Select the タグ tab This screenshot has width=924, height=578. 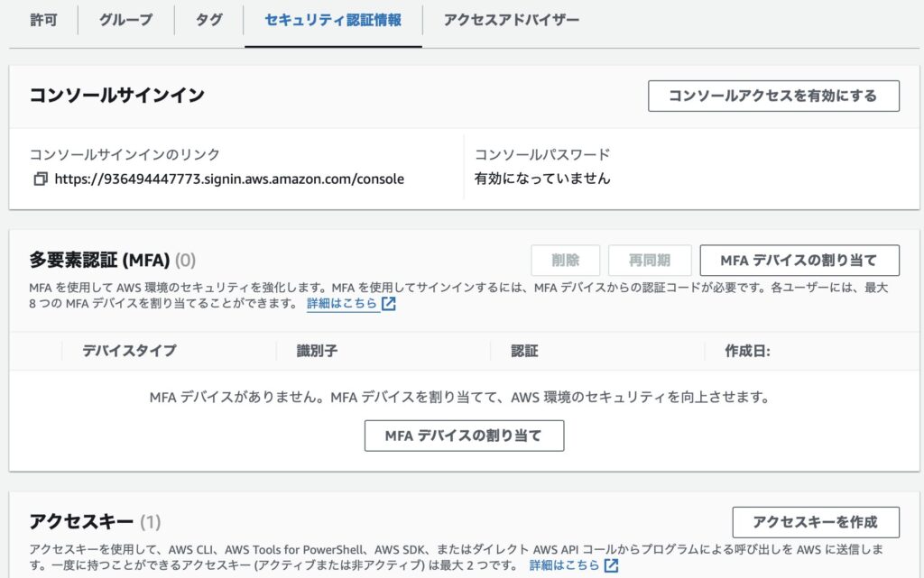[x=208, y=20]
